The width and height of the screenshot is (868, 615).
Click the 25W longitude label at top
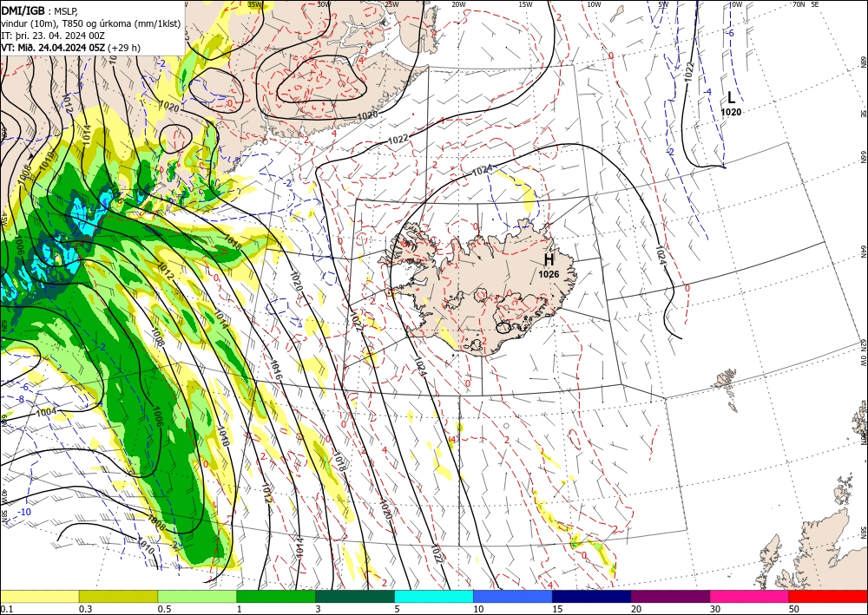(x=391, y=4)
